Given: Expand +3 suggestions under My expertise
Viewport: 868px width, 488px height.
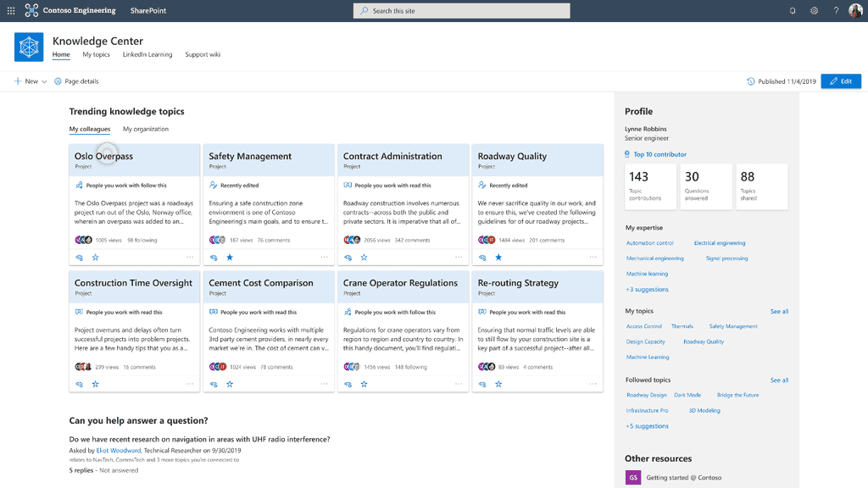Looking at the screenshot, I should [647, 290].
